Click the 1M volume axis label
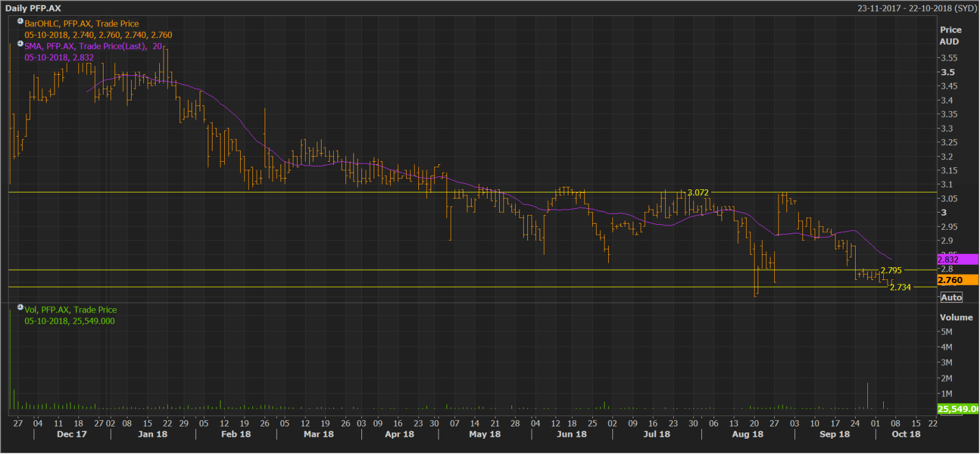980x454 pixels. (946, 394)
